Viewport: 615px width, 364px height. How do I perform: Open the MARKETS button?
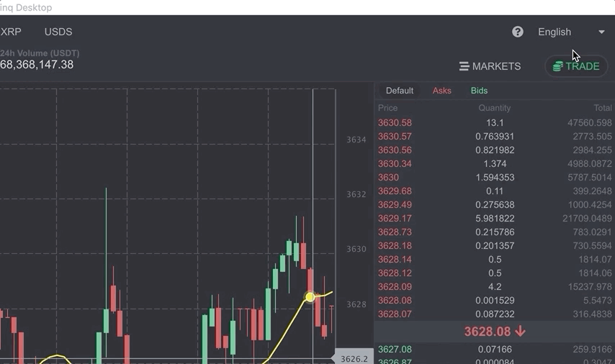[490, 66]
